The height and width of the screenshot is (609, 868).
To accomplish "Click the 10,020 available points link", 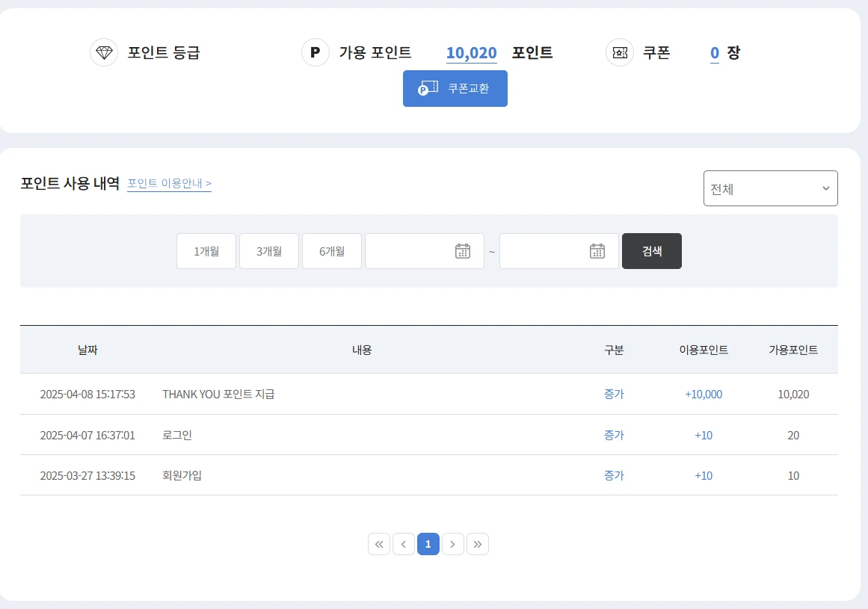I will (472, 53).
